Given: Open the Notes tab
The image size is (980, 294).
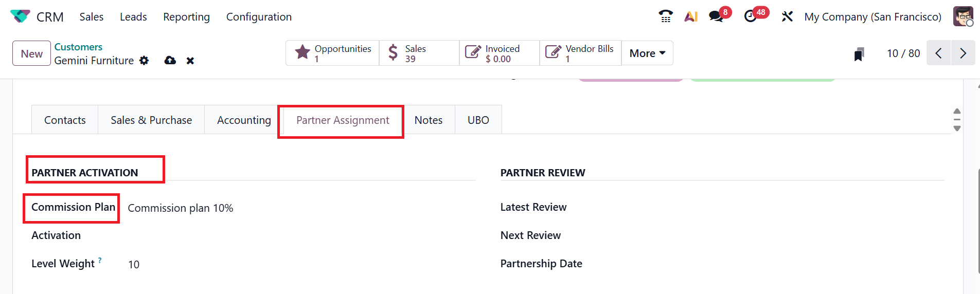Looking at the screenshot, I should pos(428,120).
